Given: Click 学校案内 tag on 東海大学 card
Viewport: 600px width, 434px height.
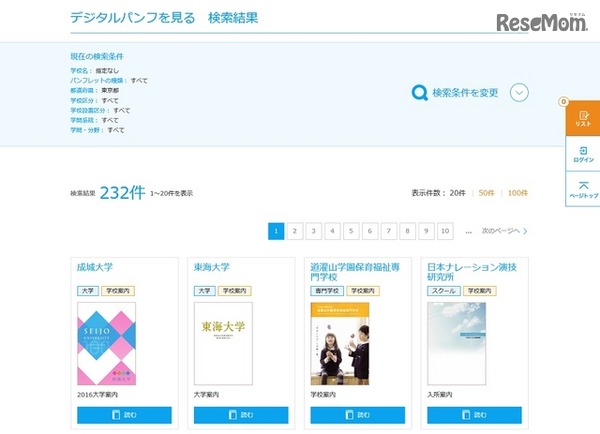Looking at the screenshot, I should pos(235,291).
